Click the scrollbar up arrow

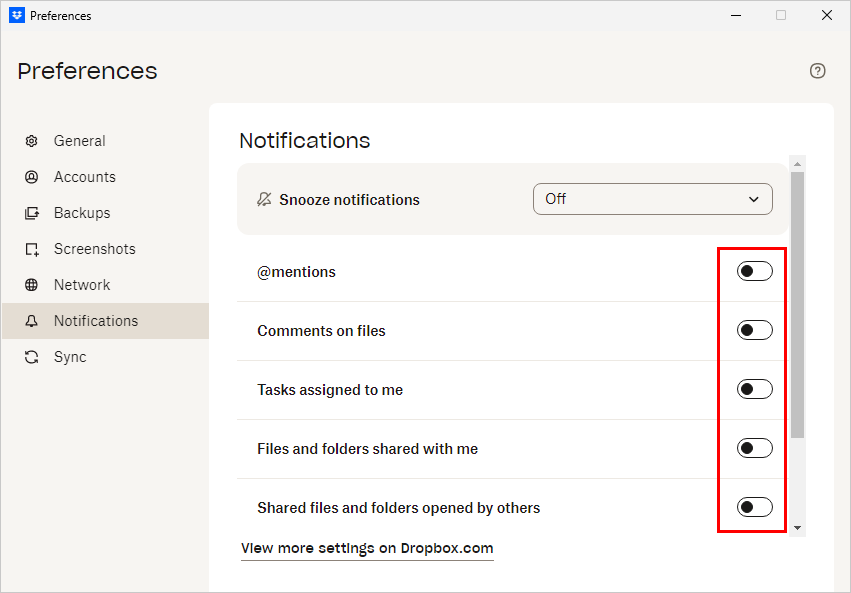coord(797,164)
